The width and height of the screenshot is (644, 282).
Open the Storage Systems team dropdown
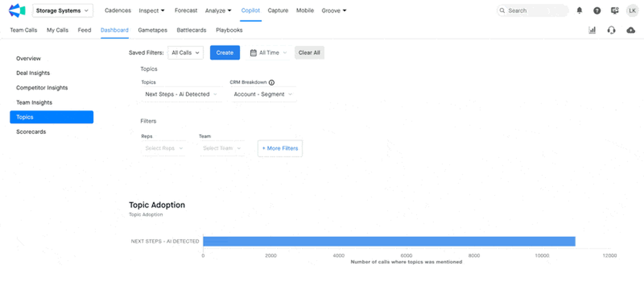pos(63,11)
